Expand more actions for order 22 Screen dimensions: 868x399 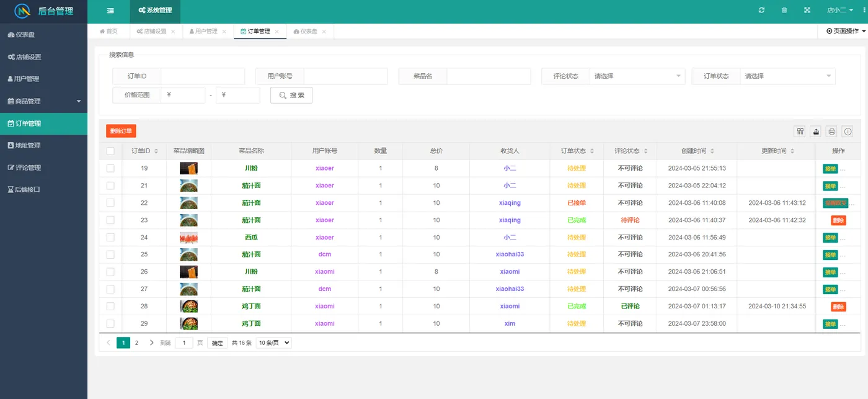coord(852,203)
